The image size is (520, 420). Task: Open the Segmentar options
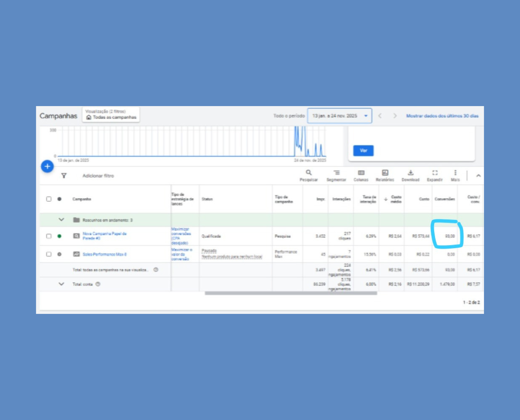pyautogui.click(x=336, y=175)
